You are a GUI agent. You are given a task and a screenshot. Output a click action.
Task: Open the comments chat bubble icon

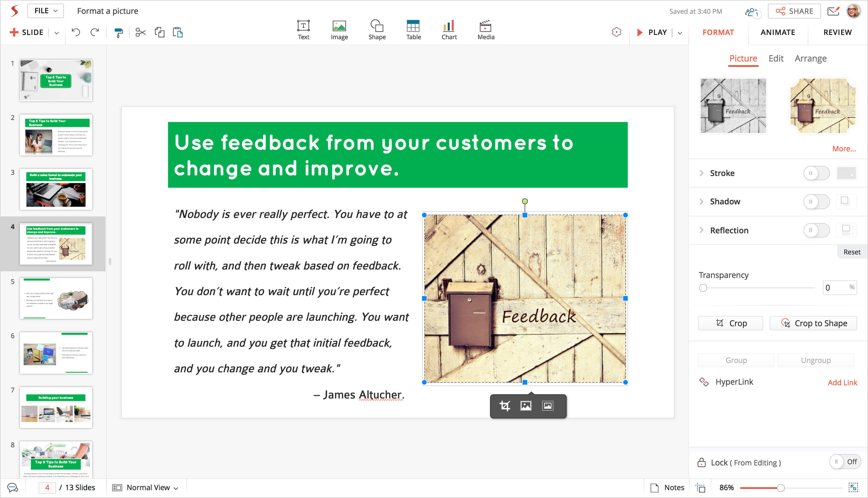(x=13, y=487)
